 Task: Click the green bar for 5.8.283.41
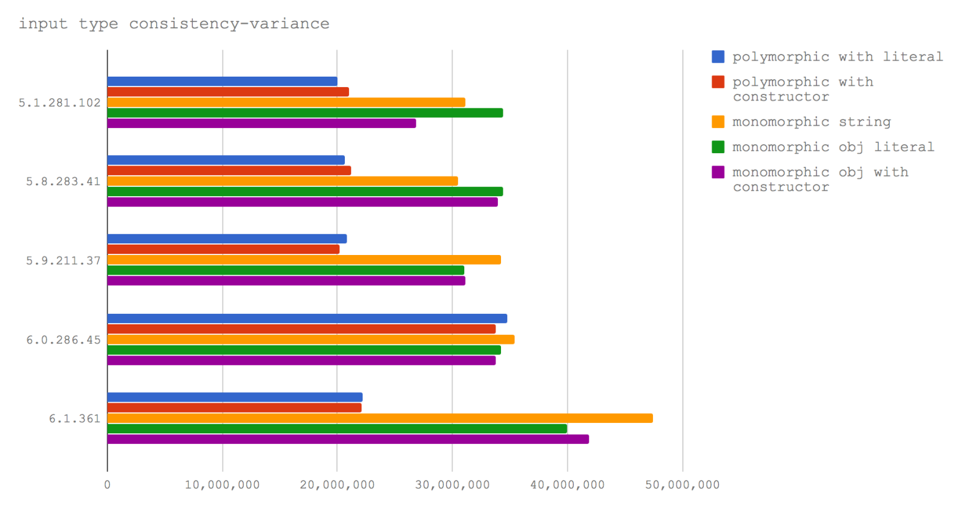coord(306,191)
